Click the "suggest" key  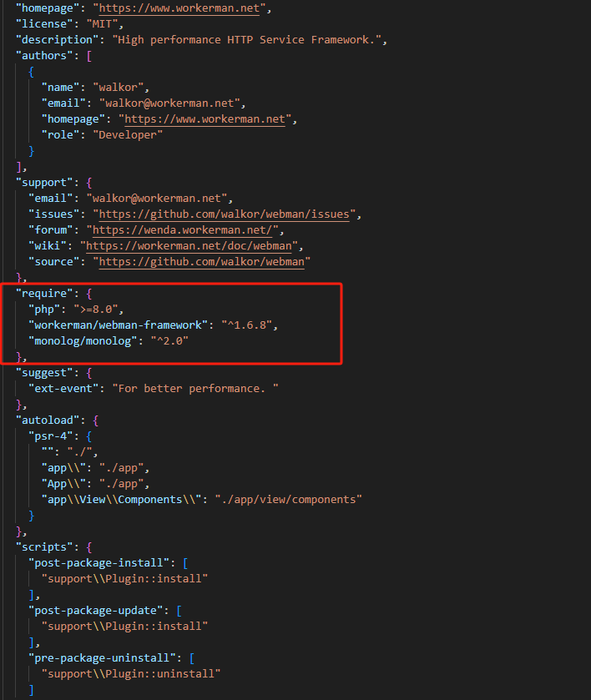coord(44,373)
